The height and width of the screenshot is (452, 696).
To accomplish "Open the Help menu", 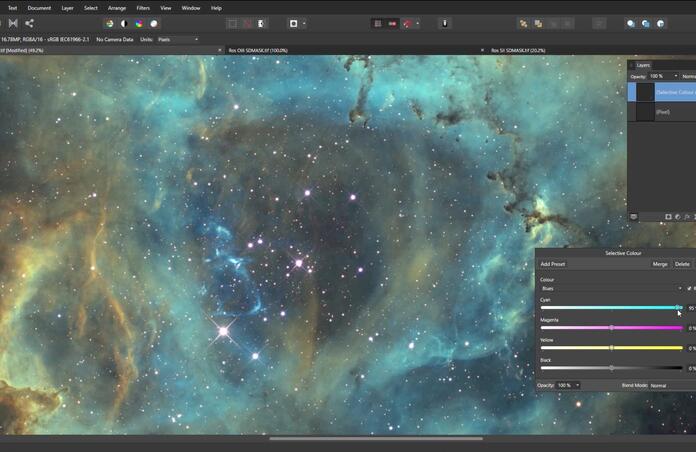I will click(x=216, y=8).
